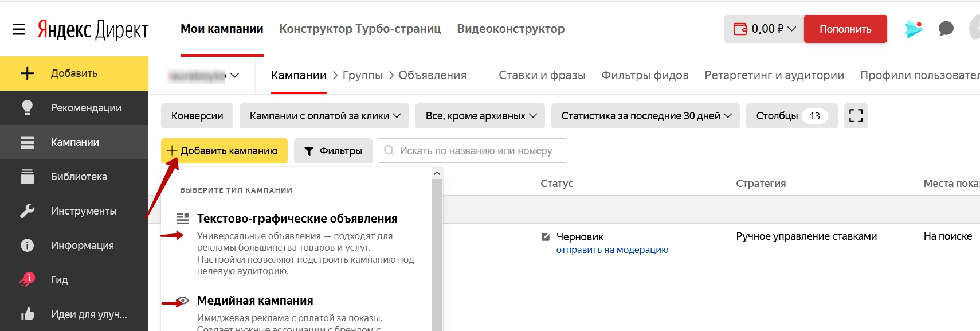Click the Черновик status text

[580, 236]
